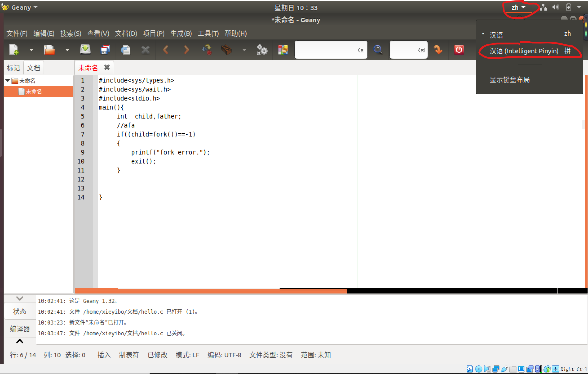The height and width of the screenshot is (374, 588).
Task: Open the system menu arrow in top bar
Action: click(579, 7)
